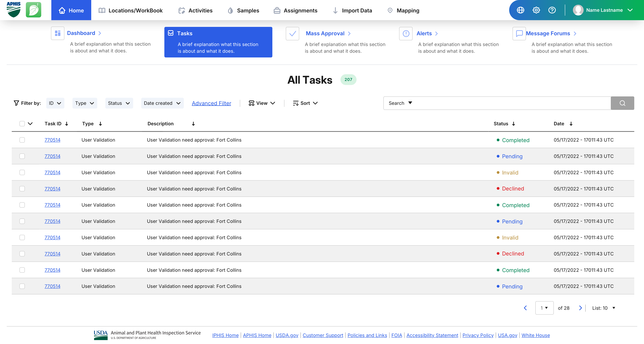Click the green leaf app logo
Image resolution: width=644 pixels, height=344 pixels.
pos(34,10)
